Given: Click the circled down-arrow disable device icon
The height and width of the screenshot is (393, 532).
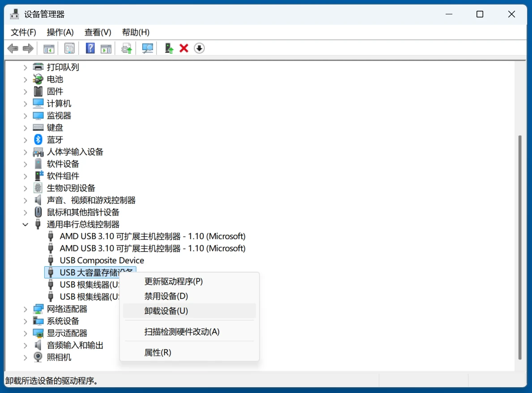Looking at the screenshot, I should click(199, 48).
